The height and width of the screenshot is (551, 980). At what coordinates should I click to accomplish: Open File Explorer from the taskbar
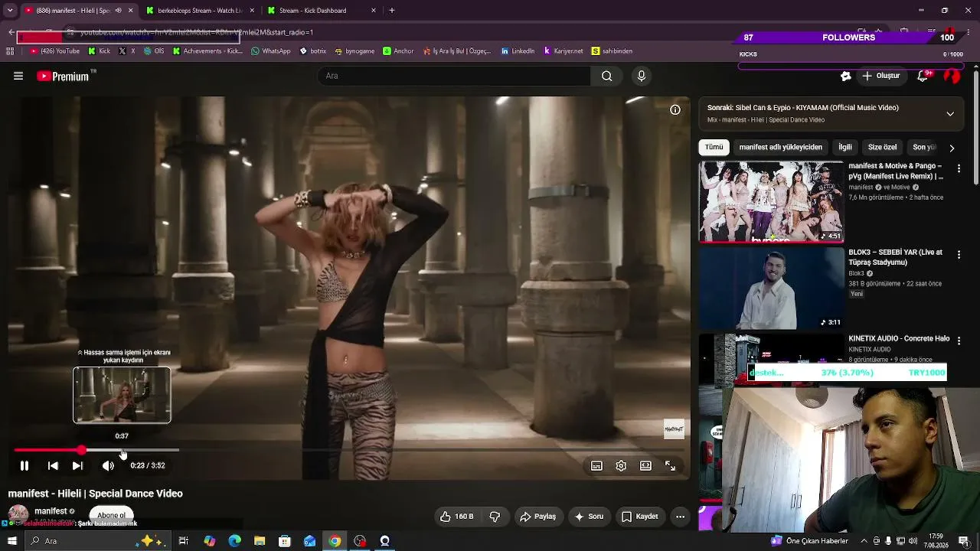(260, 541)
